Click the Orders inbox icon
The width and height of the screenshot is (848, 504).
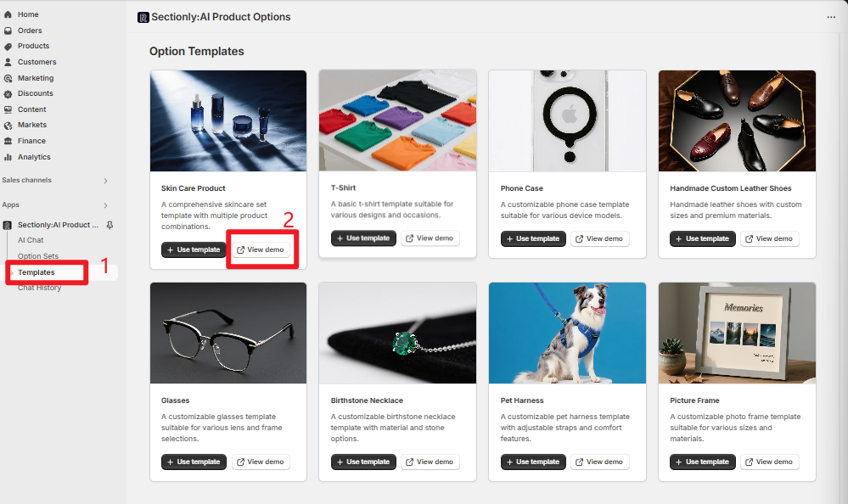(x=8, y=31)
